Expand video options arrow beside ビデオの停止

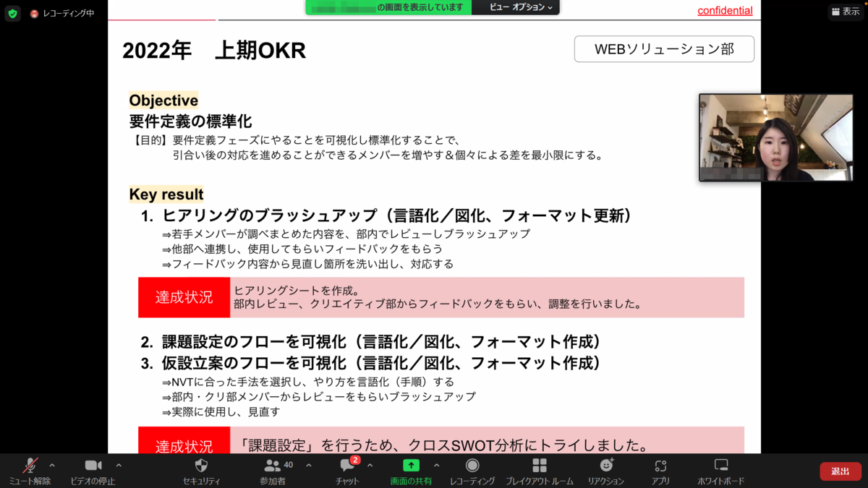(x=119, y=466)
